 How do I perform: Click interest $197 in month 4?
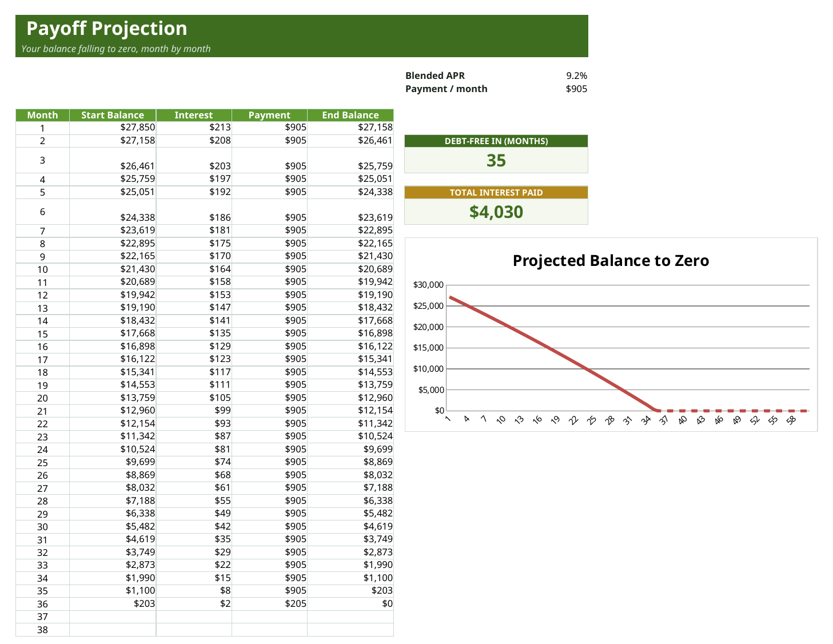(194, 179)
